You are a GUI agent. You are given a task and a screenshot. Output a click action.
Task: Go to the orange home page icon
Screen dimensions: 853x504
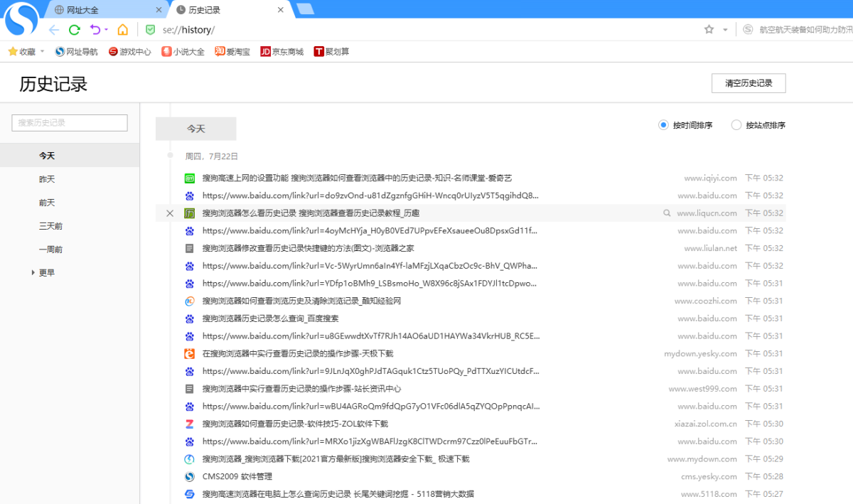click(123, 30)
